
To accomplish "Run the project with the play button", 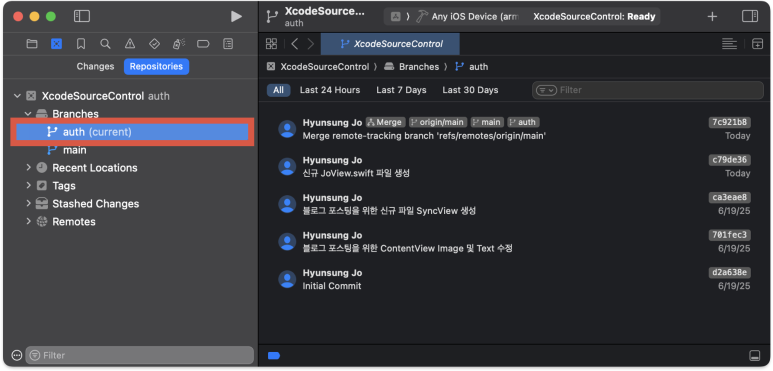I will (x=236, y=16).
